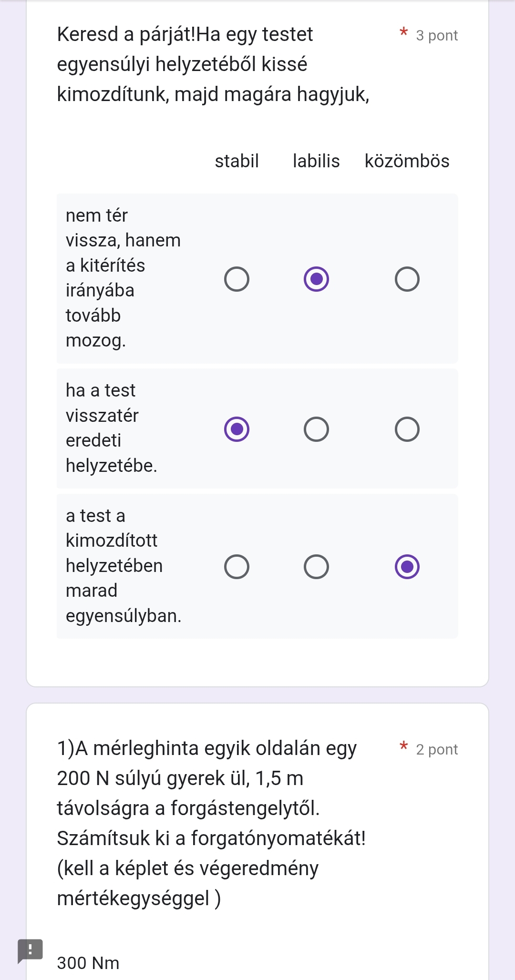Choose közömbös for 'visszatér eredeti helyzetébe' row
The width and height of the screenshot is (515, 980).
[x=407, y=429]
